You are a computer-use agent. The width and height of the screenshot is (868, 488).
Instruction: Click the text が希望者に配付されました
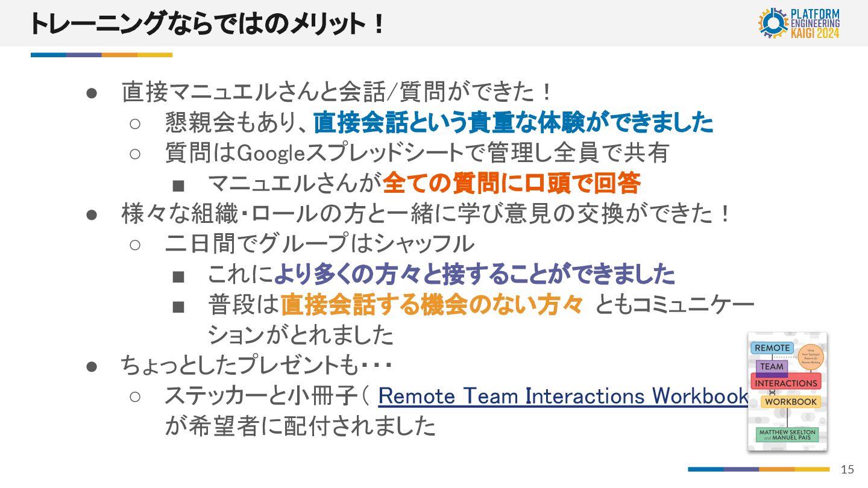point(300,426)
